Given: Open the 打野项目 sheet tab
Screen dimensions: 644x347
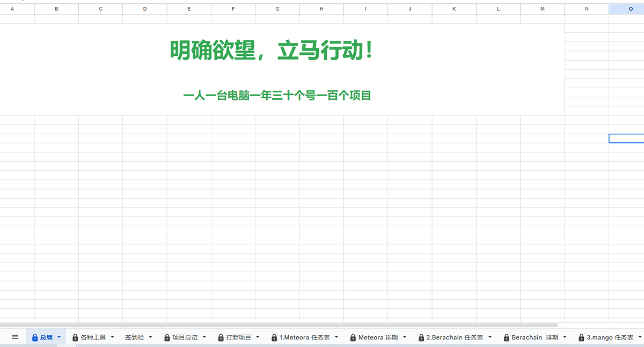Looking at the screenshot, I should click(238, 337).
